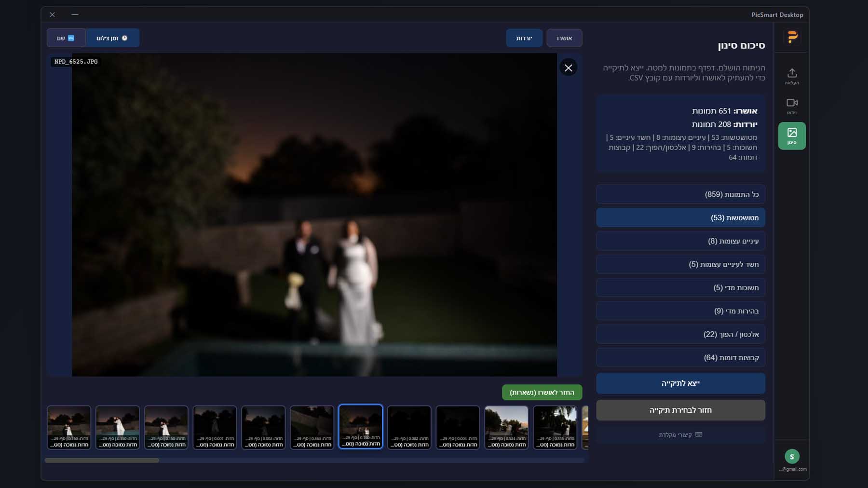Switch to the Approved (אושרו) tab
The width and height of the screenshot is (868, 488).
564,38
